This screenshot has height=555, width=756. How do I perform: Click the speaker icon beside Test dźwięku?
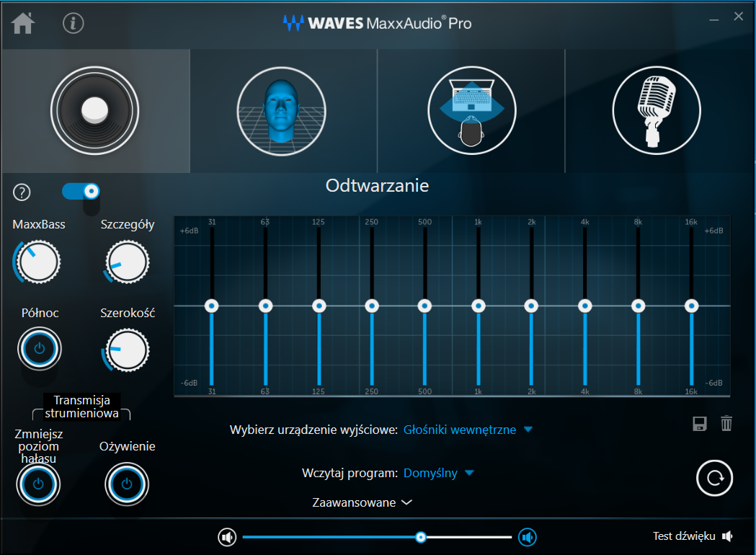728,536
